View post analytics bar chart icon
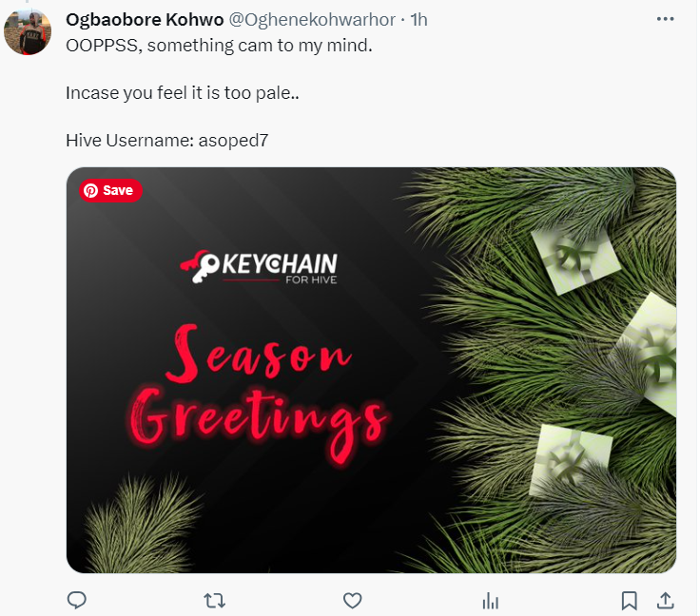Viewport: 700px width, 616px height. coord(490,601)
